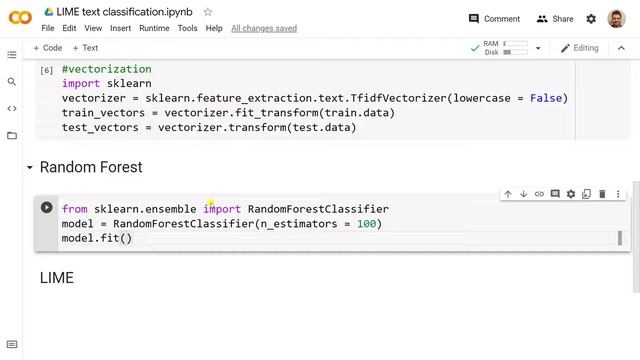Add a new Code cell

pyautogui.click(x=48, y=48)
